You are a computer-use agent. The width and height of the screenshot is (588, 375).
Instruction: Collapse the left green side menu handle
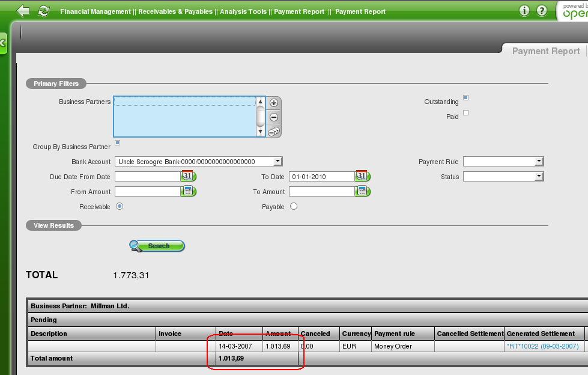[x=3, y=43]
